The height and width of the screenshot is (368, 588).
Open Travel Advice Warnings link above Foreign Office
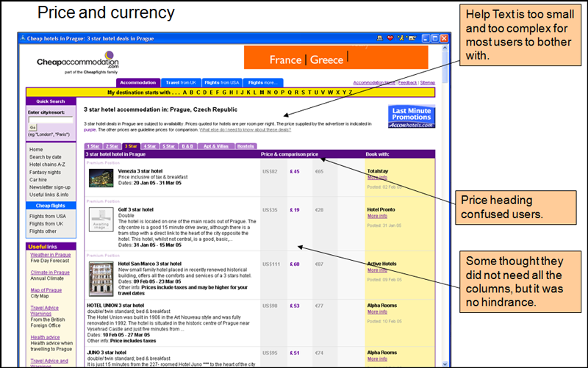[x=45, y=311]
